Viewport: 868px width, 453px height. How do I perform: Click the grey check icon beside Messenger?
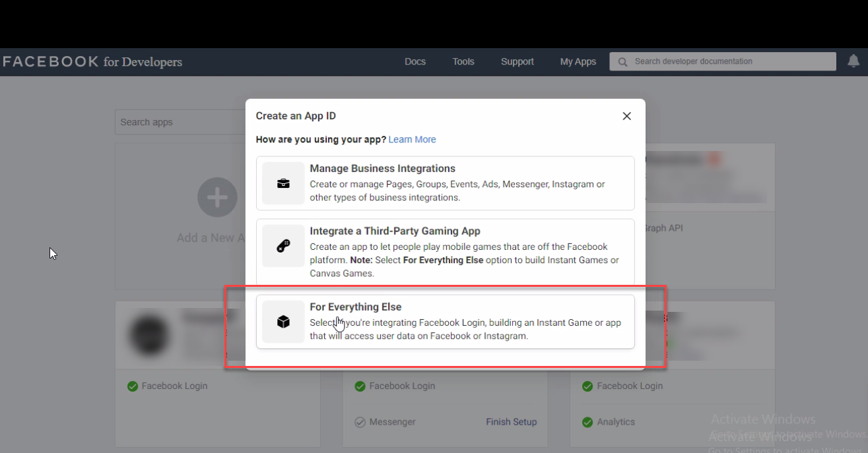point(360,422)
